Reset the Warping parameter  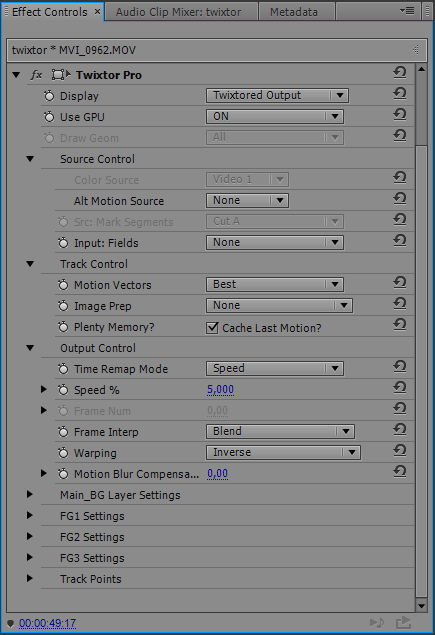pyautogui.click(x=400, y=451)
